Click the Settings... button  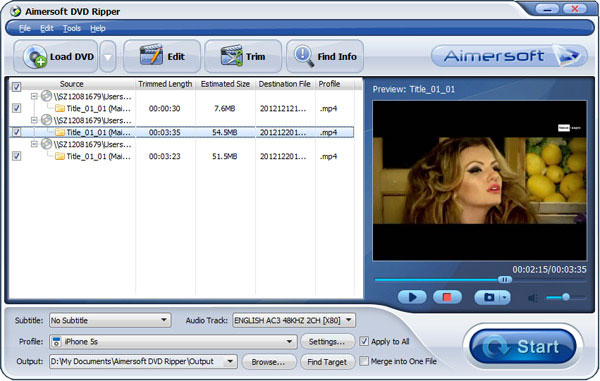(327, 342)
